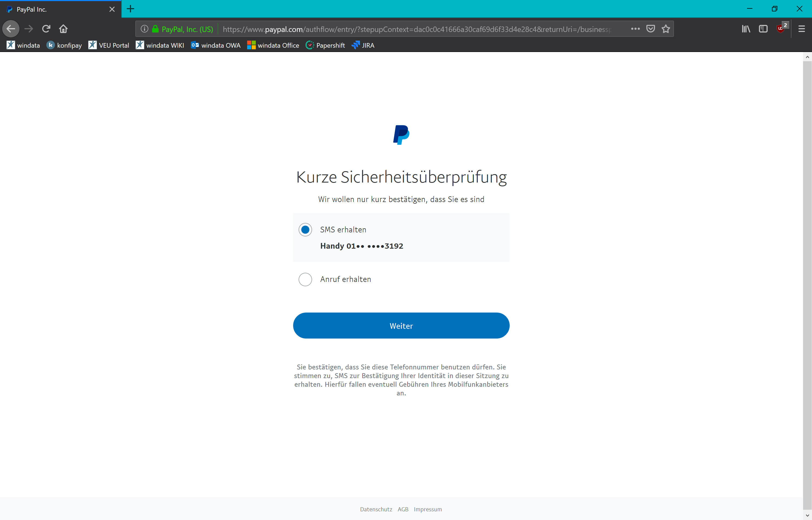Bookmark this page with the star icon

[666, 29]
